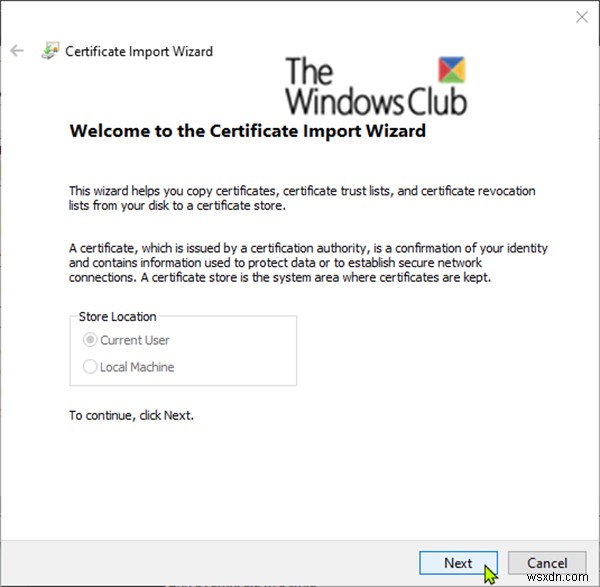The image size is (600, 587).
Task: Click the 'To continue, click Next.' text
Action: (131, 415)
